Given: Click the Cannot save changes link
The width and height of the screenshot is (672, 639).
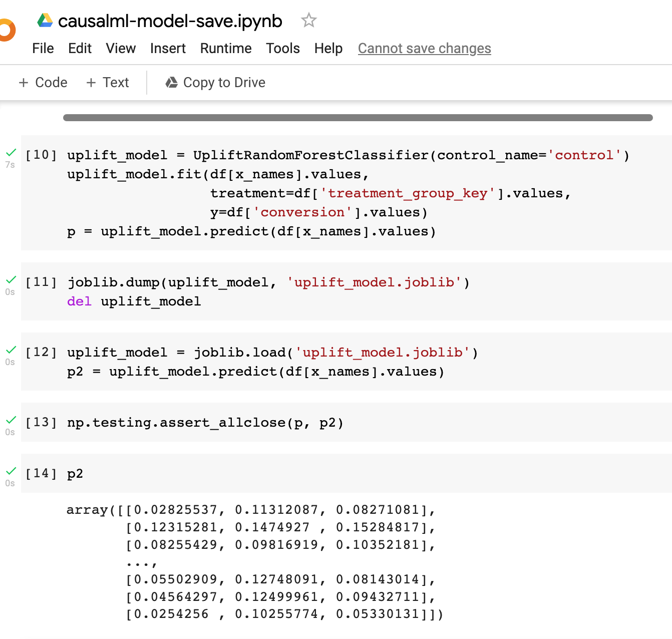Looking at the screenshot, I should 424,48.
